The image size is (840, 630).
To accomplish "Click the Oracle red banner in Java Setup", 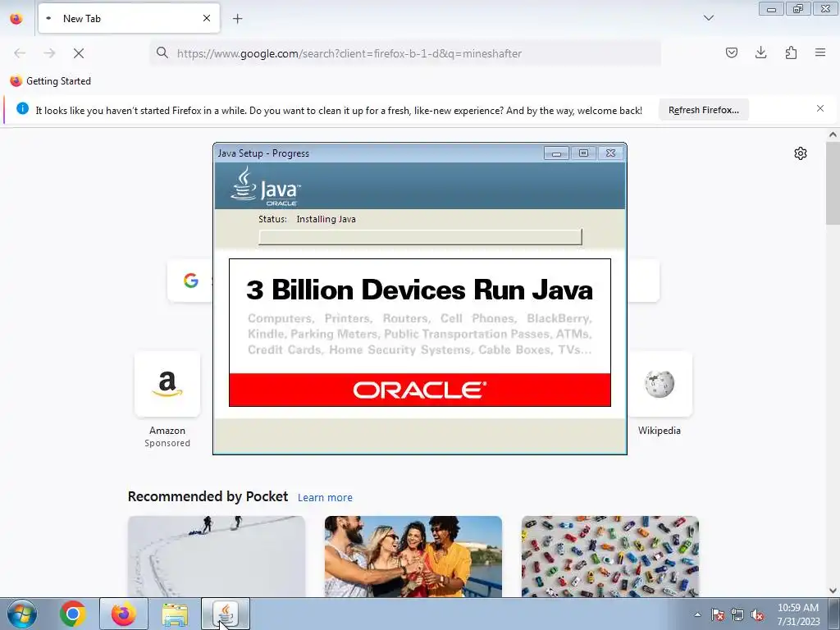I will coord(420,390).
